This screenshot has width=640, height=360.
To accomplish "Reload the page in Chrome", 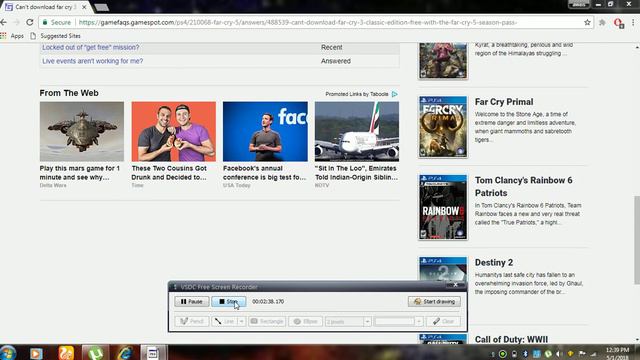I will click(30, 22).
